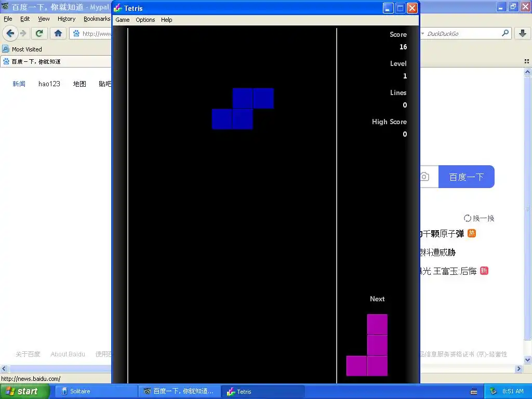Open the File menu in Mypal browser
The height and width of the screenshot is (399, 532).
pos(8,19)
